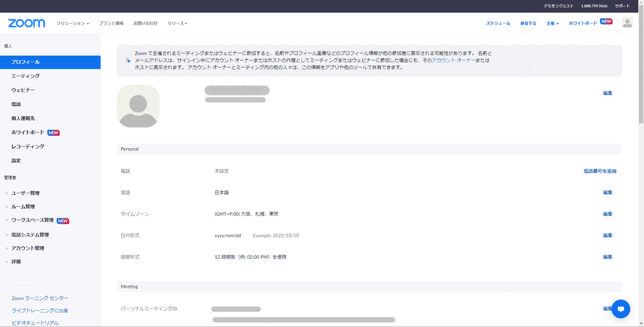This screenshot has width=644, height=327.
Task: Open ビデオチュートリアル link
Action: 35,323
